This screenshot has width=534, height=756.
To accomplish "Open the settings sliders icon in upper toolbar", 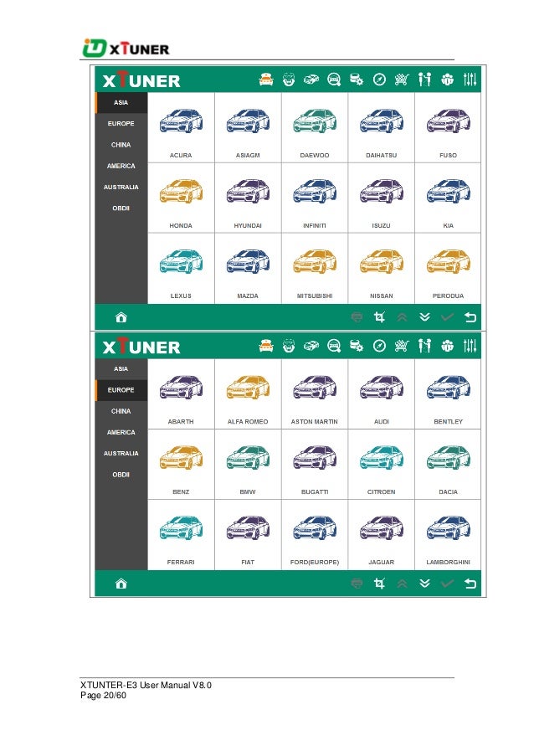I will pos(470,79).
